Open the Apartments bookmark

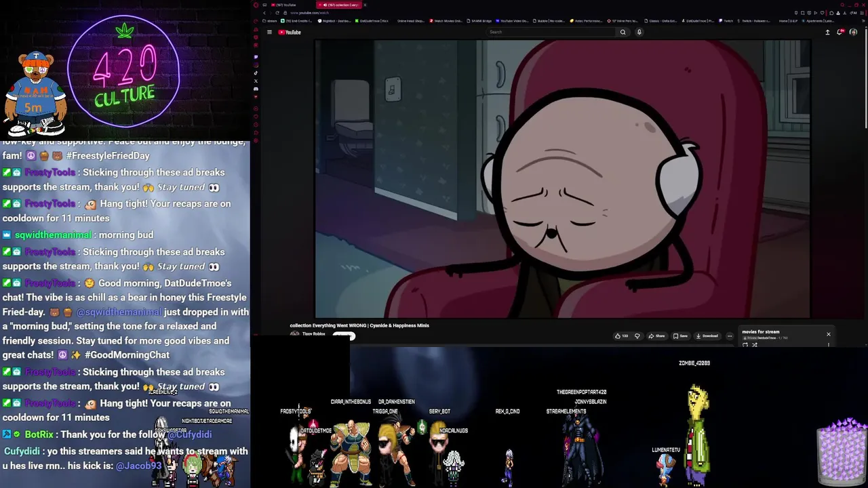tap(817, 21)
